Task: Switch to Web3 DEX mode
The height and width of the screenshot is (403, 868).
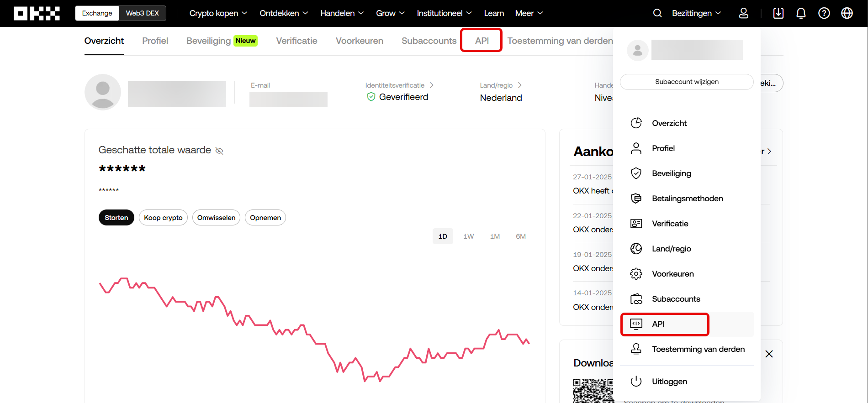Action: [142, 13]
